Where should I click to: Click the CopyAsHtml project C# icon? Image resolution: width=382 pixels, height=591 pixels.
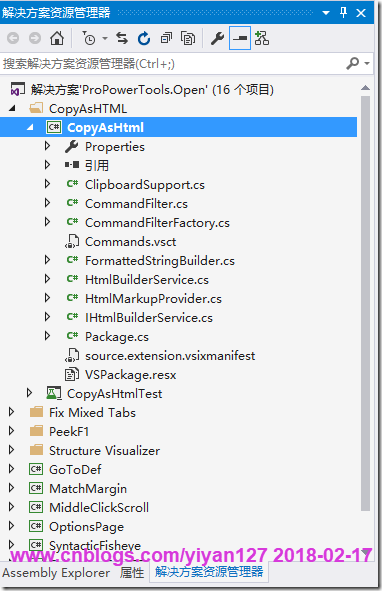[54, 127]
